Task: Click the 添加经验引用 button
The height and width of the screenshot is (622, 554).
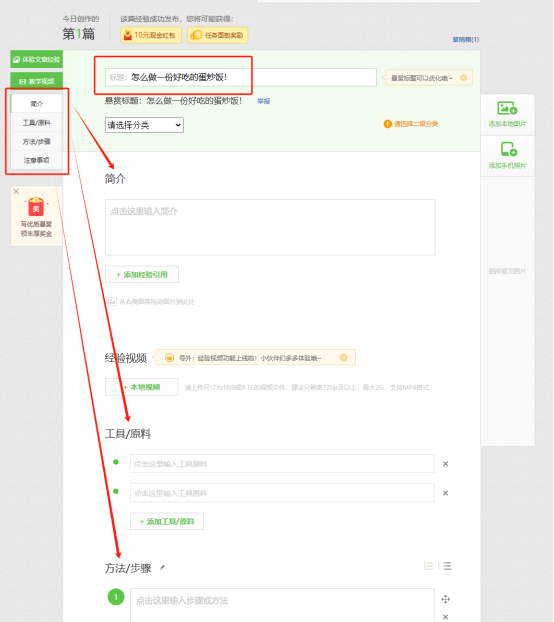Action: 142,275
